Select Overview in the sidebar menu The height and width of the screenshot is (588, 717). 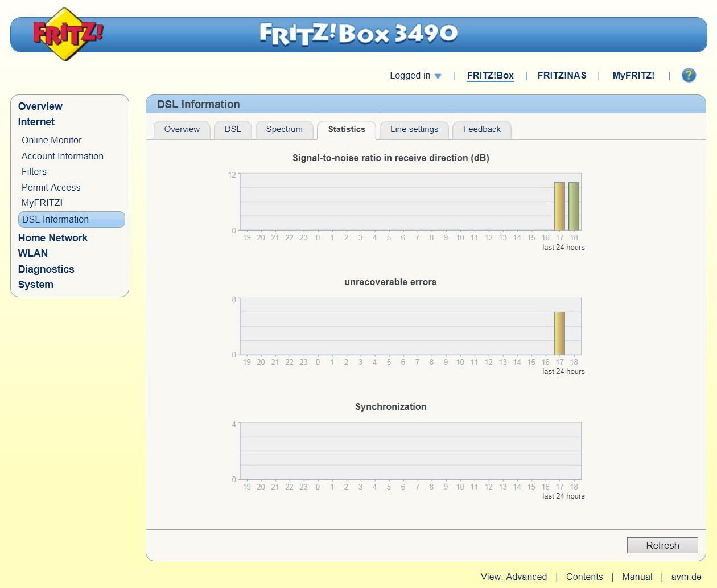[40, 106]
